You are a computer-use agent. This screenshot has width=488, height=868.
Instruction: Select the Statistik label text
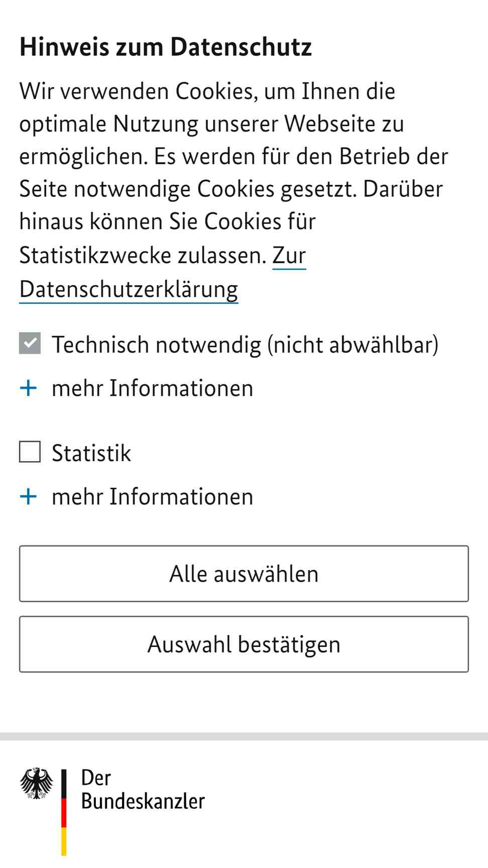point(91,453)
